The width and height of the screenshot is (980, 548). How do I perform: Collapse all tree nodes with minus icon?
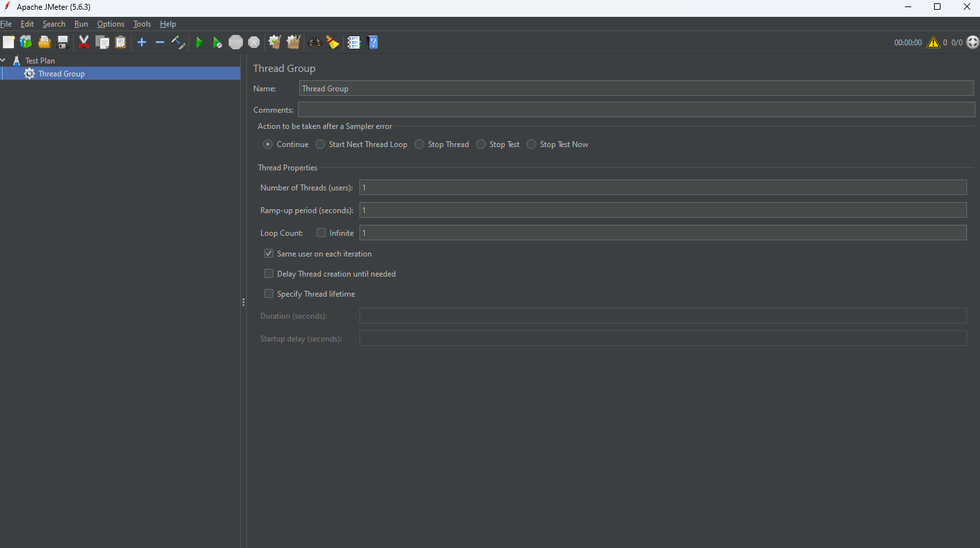coord(160,42)
